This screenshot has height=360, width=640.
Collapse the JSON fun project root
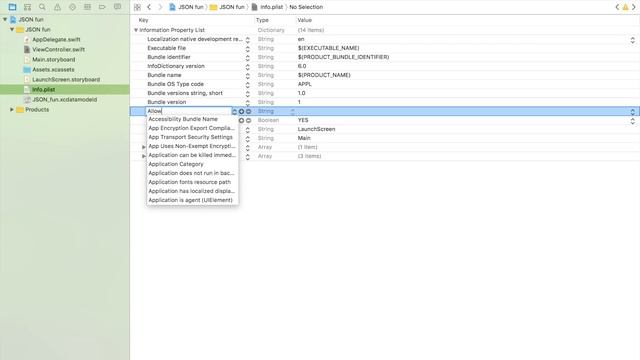click(x=5, y=19)
